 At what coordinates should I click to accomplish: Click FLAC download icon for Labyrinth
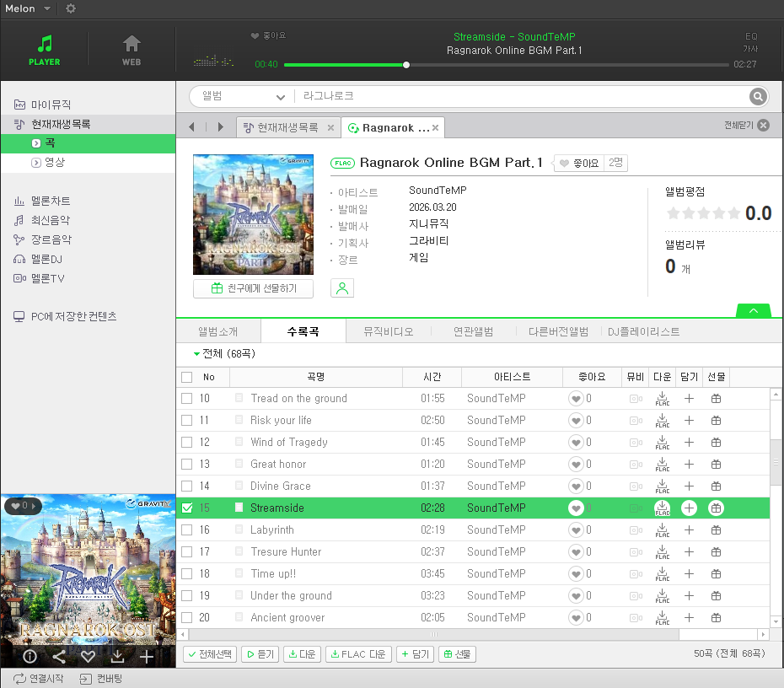pos(663,530)
